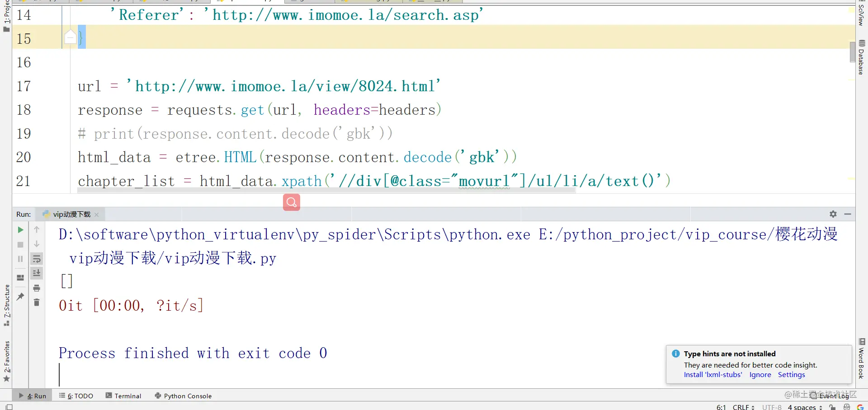Click the stop process icon
The image size is (868, 410).
point(20,244)
